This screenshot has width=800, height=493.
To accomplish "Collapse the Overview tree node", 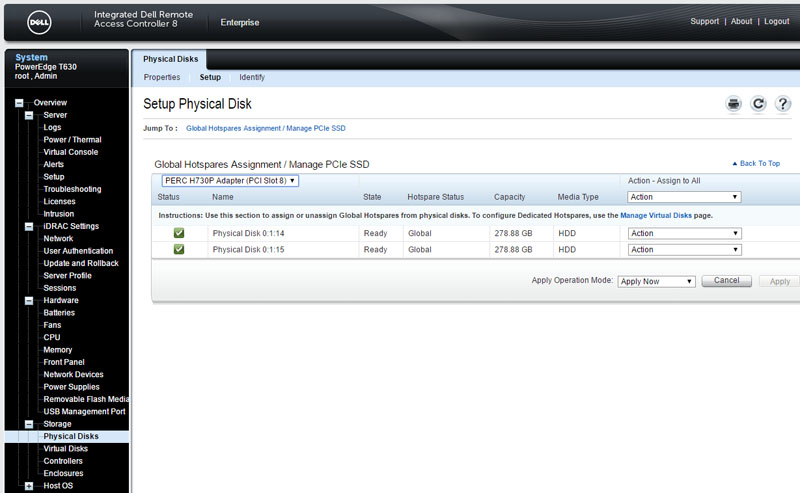I will [19, 103].
